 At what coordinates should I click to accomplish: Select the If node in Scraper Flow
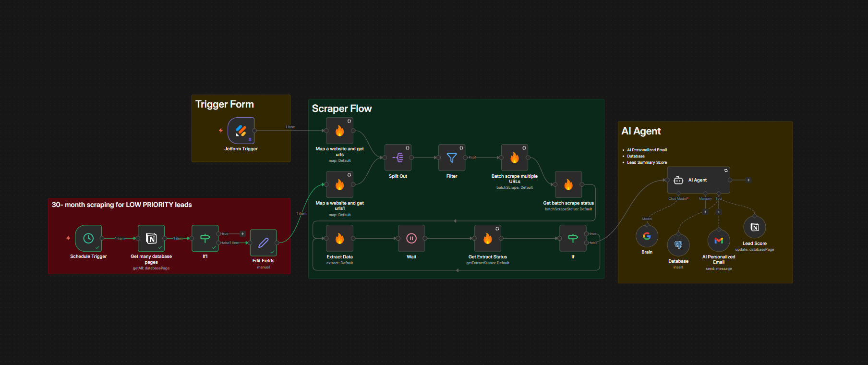pos(573,238)
